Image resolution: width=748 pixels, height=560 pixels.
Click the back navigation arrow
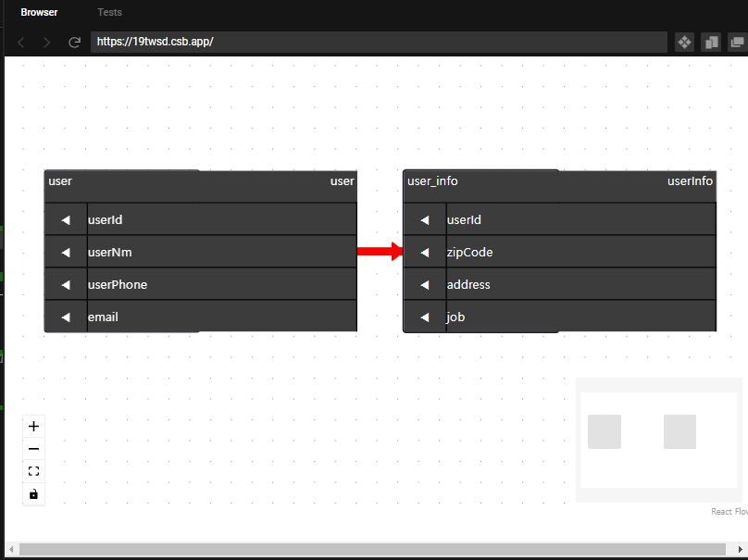tap(20, 42)
